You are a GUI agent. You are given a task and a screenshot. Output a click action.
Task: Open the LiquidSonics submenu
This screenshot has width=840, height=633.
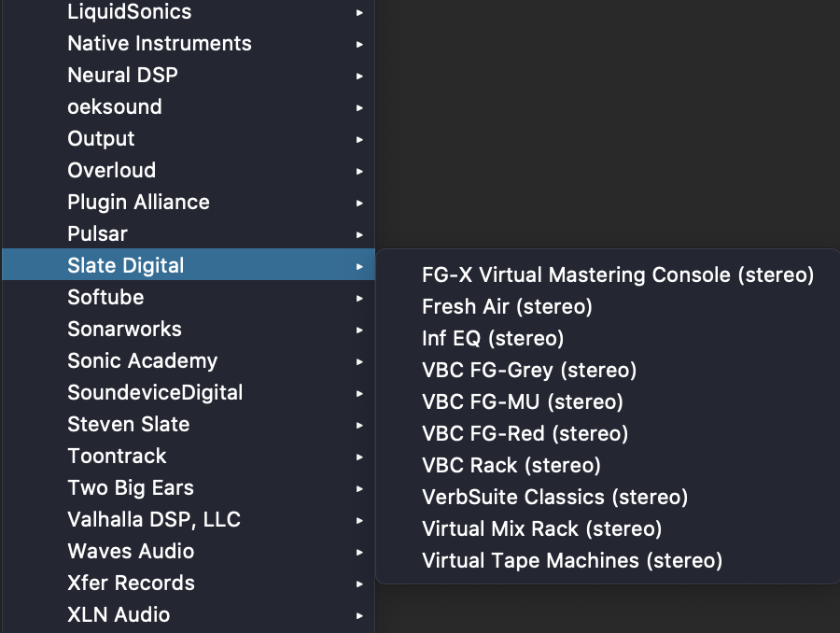[188, 12]
